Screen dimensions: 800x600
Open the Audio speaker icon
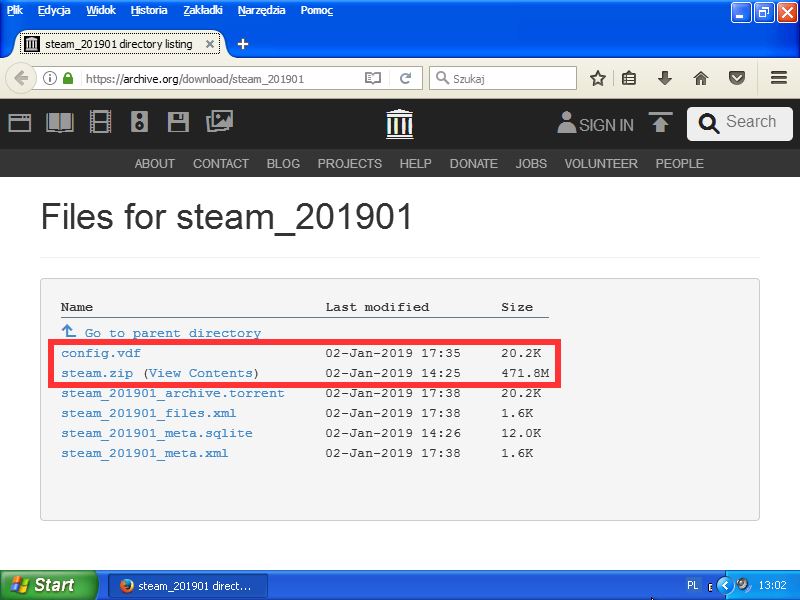139,122
